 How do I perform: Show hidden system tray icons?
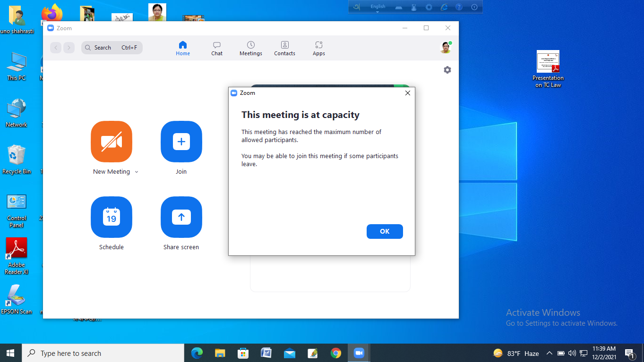[549, 354]
